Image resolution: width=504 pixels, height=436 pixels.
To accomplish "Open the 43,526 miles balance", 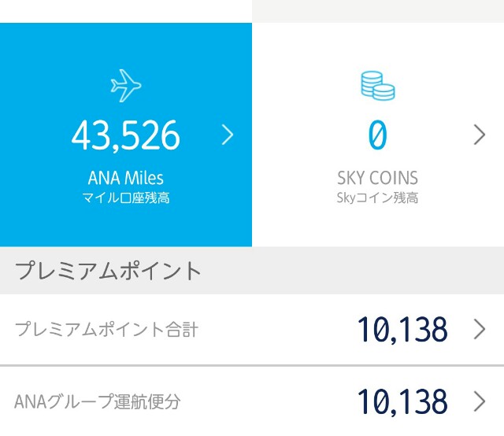I will click(126, 135).
